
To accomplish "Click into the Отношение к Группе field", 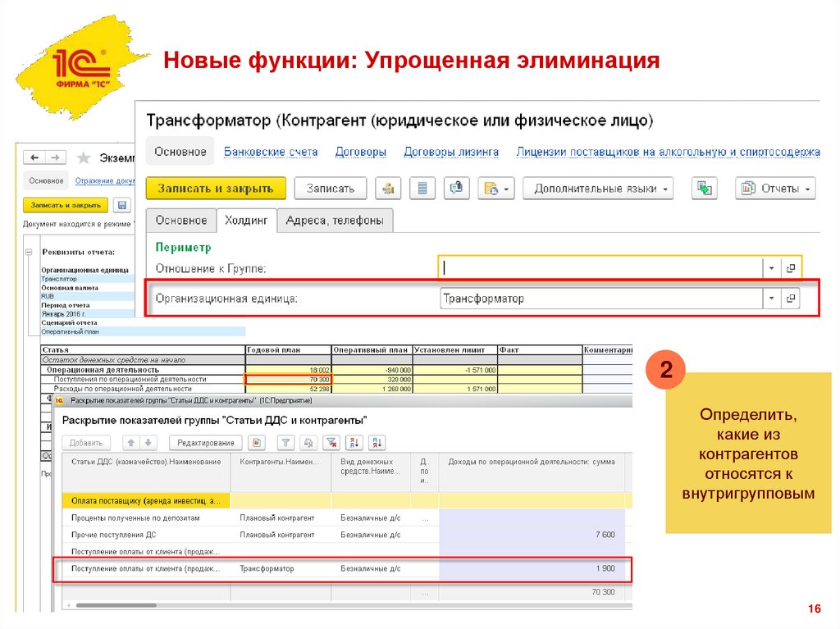I will coord(601,268).
